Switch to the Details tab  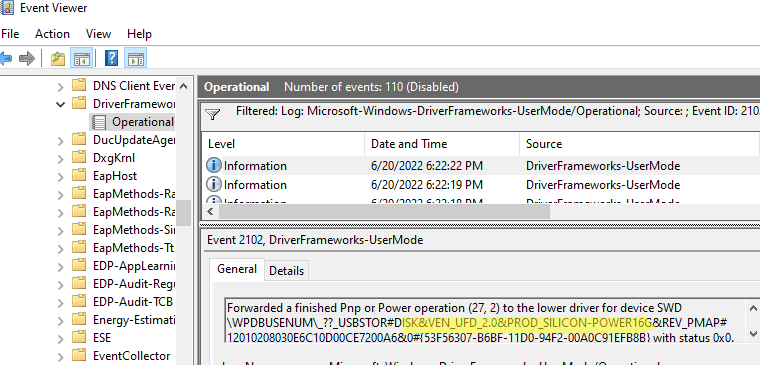pos(286,270)
